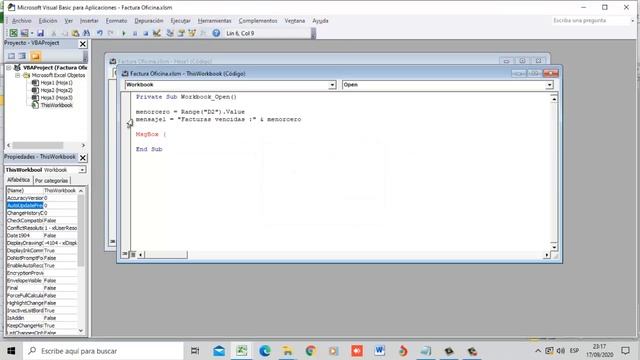Click Full Module View button at code window bottom
The image size is (640, 360).
pos(133,254)
